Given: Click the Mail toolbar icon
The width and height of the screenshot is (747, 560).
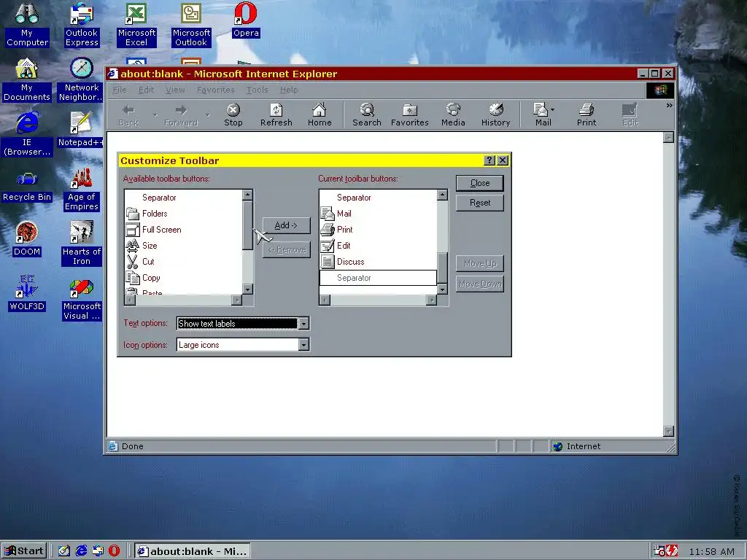Looking at the screenshot, I should (x=541, y=114).
